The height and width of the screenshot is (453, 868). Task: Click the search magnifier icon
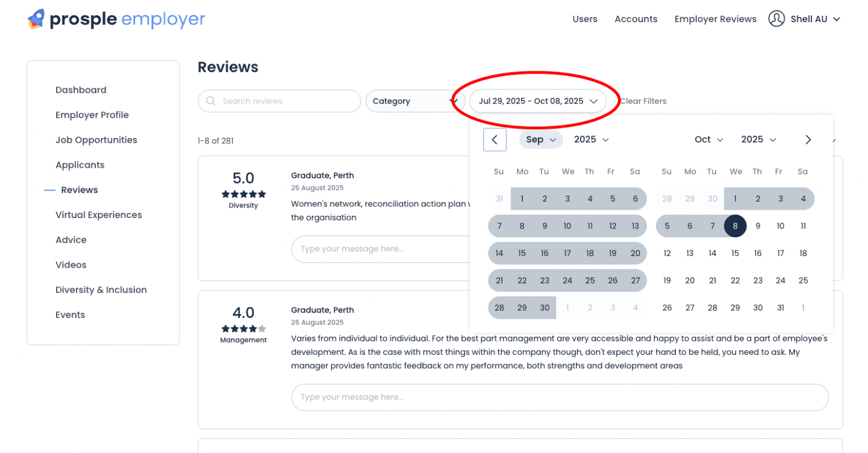(x=211, y=101)
